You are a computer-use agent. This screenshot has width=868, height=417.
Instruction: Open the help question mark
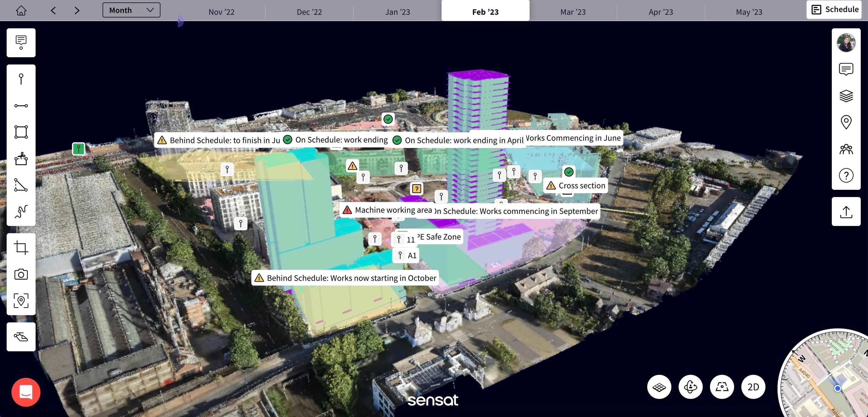point(846,175)
